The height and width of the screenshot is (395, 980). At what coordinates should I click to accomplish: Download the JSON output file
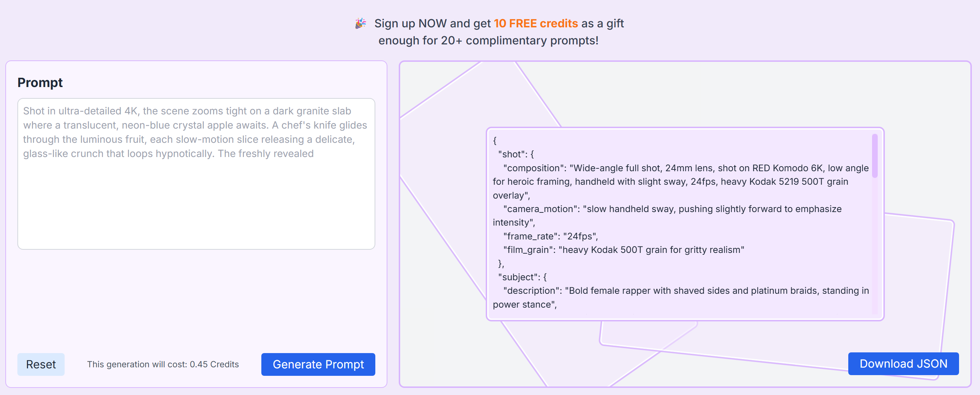pyautogui.click(x=903, y=363)
